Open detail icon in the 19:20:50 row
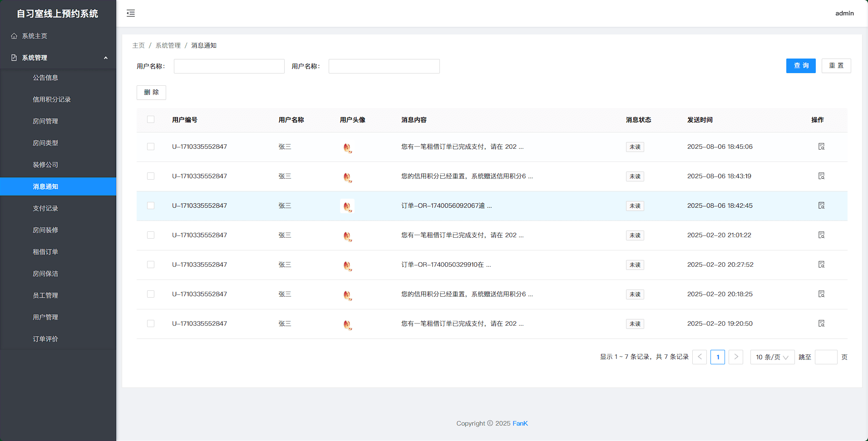This screenshot has width=868, height=441. 821,323
